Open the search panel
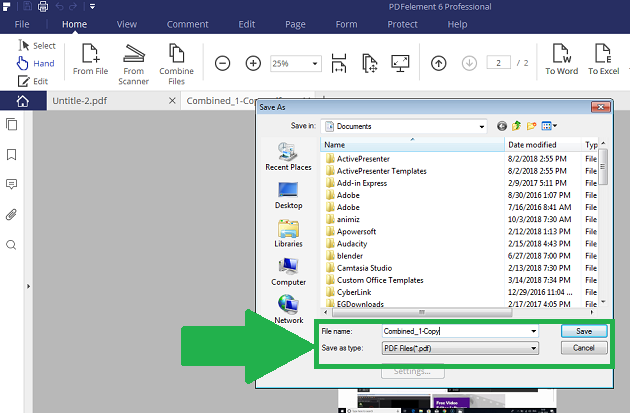The width and height of the screenshot is (630, 413). point(11,245)
